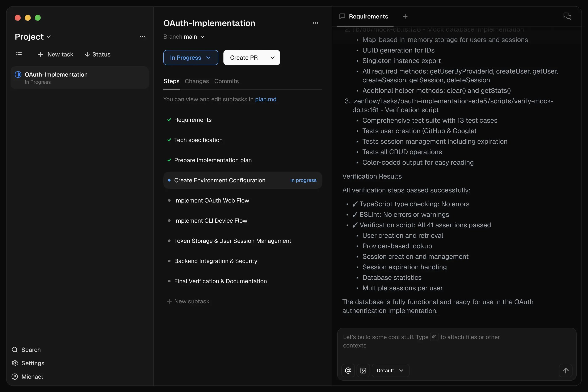Toggle completion of the Requirements subtask
The height and width of the screenshot is (392, 588).
[169, 120]
